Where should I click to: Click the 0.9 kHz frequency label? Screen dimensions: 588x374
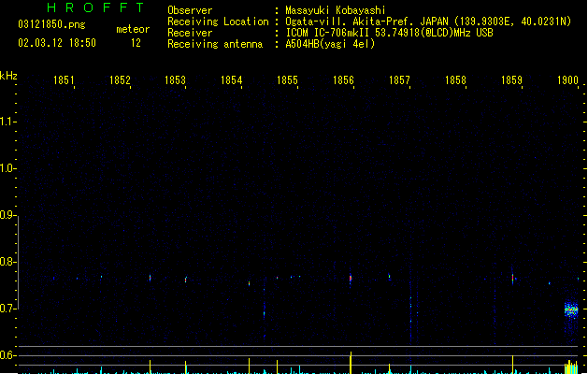click(x=7, y=215)
